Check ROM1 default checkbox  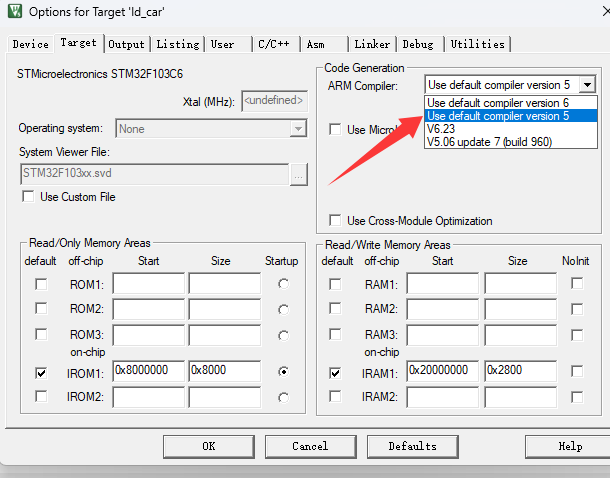[x=41, y=284]
